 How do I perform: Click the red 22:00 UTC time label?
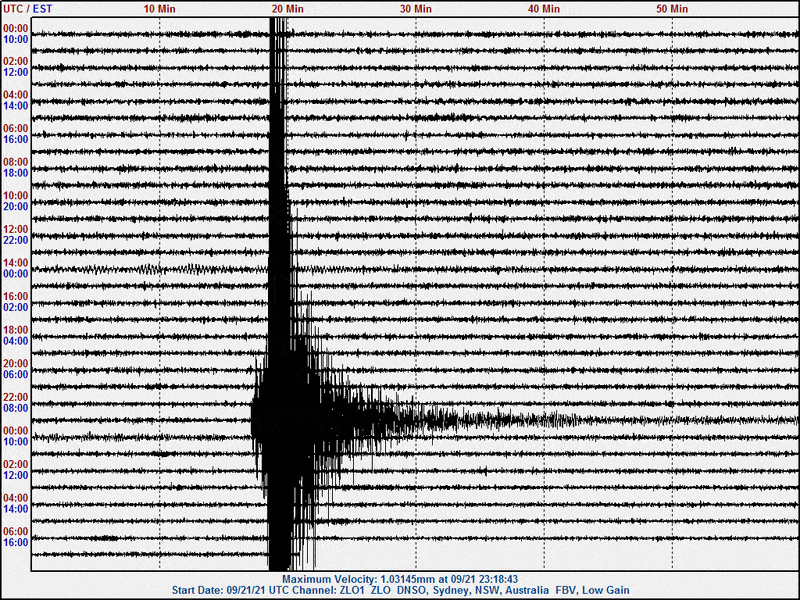tap(16, 397)
